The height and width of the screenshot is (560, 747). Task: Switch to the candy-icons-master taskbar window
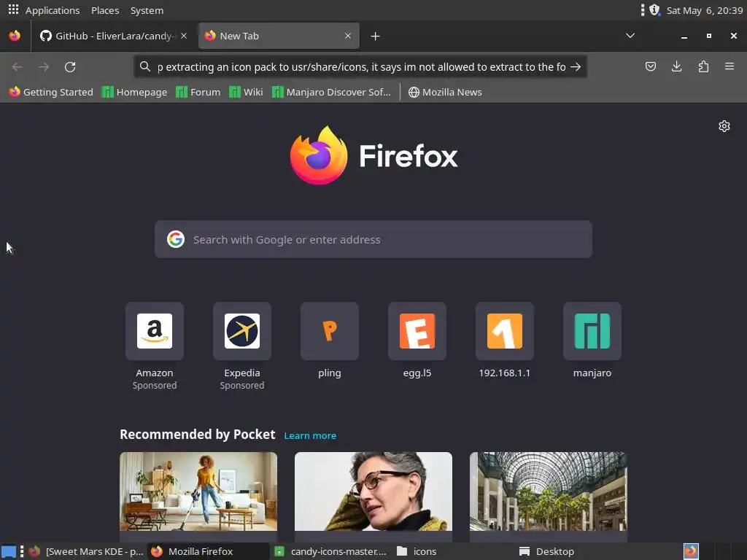click(330, 551)
